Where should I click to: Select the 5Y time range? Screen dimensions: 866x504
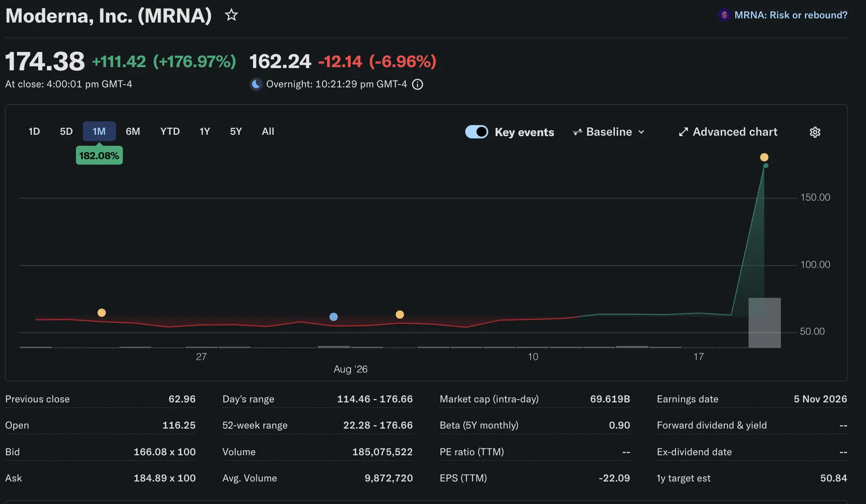coord(236,132)
